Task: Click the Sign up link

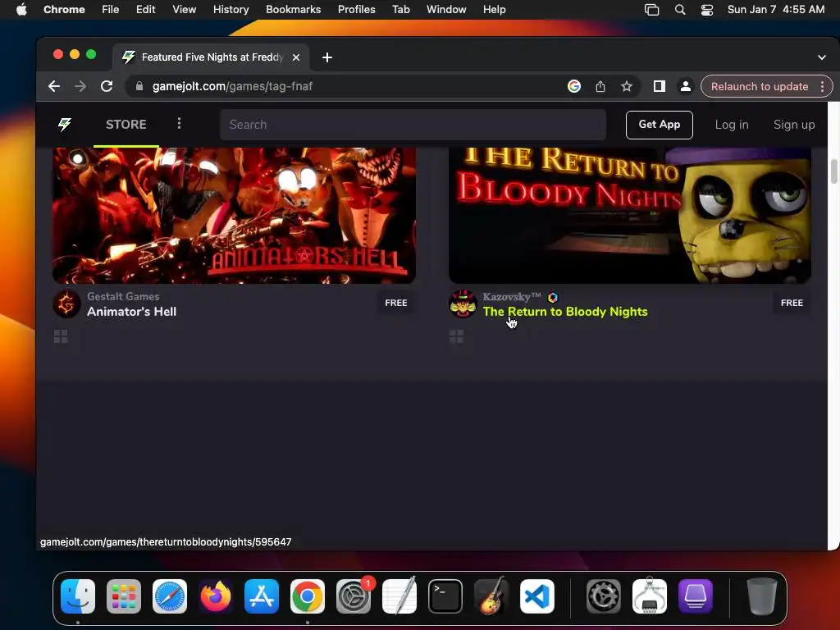Action: pos(794,125)
